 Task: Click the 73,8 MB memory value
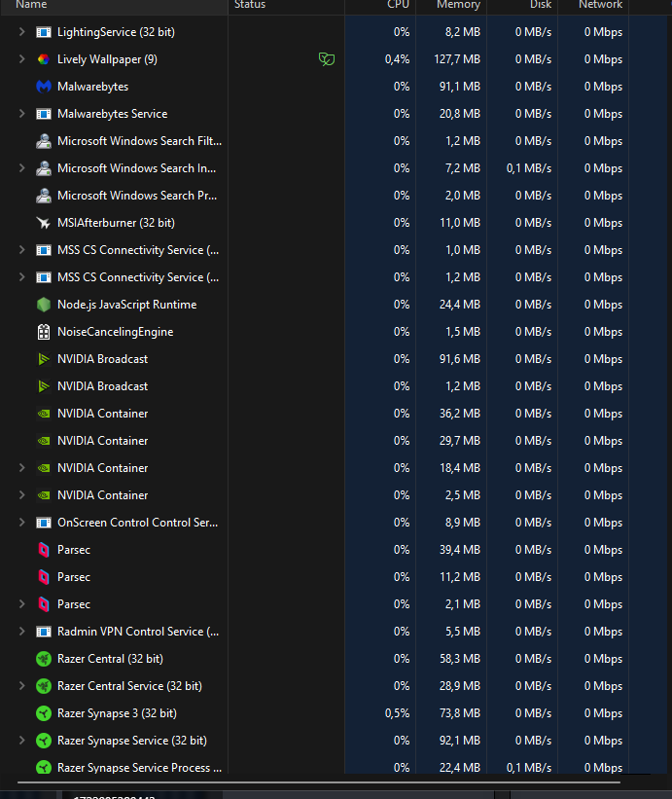(x=460, y=713)
